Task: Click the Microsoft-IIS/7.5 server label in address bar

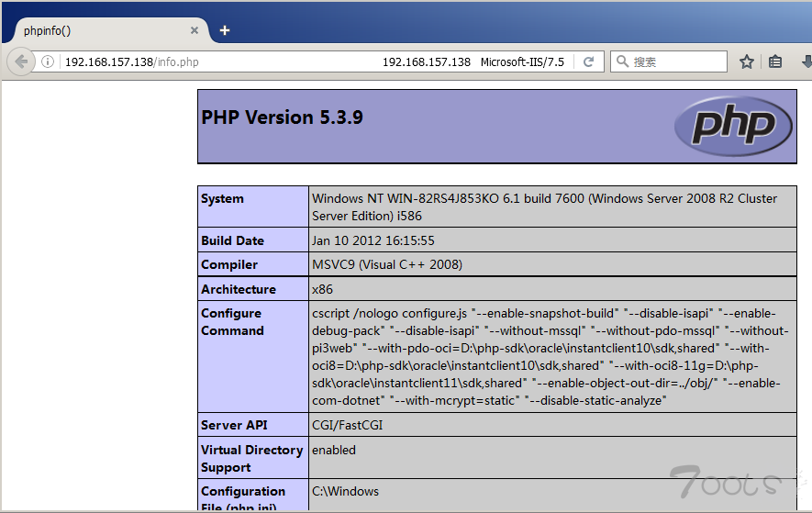Action: 522,62
